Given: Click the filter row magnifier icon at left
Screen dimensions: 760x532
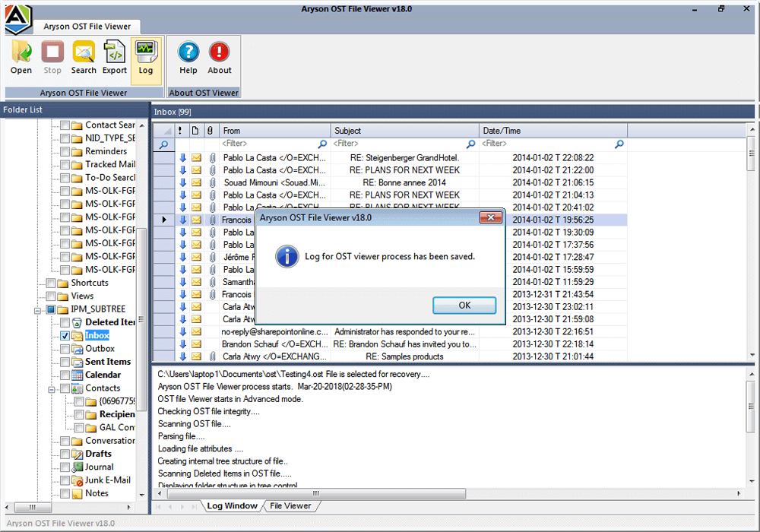Looking at the screenshot, I should point(164,144).
